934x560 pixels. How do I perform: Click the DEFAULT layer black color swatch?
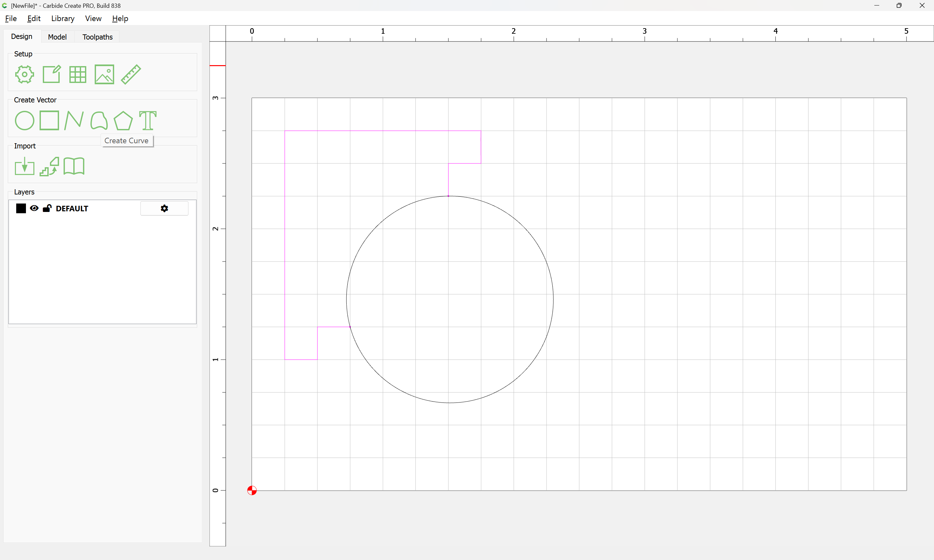(x=21, y=208)
